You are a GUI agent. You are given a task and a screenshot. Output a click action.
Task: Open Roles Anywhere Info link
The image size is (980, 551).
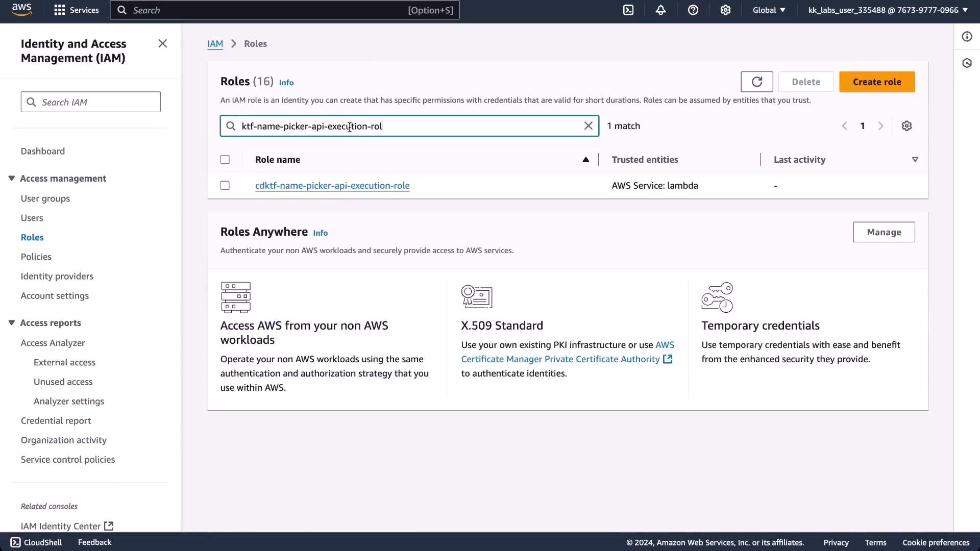[321, 233]
